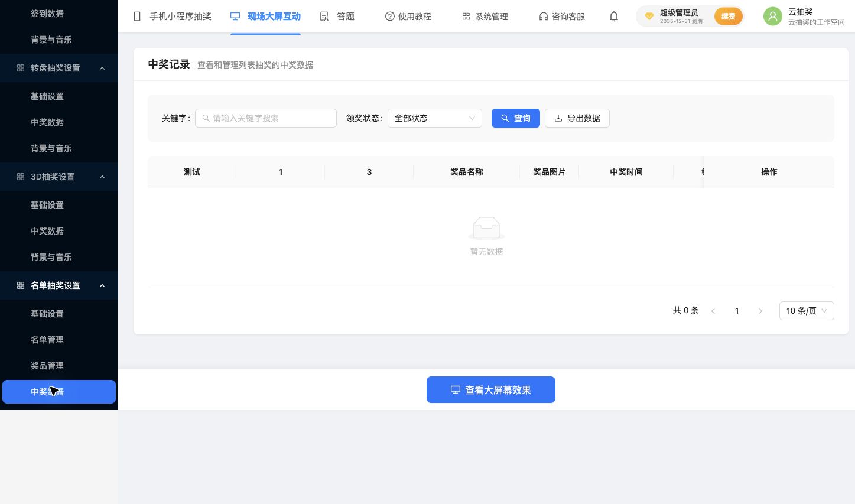The image size is (855, 504).
Task: Click the orange 续费 button
Action: [x=728, y=17]
